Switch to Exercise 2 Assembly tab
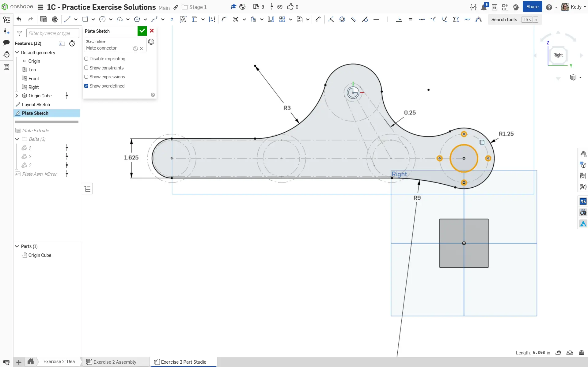Image resolution: width=588 pixels, height=367 pixels. click(x=115, y=362)
